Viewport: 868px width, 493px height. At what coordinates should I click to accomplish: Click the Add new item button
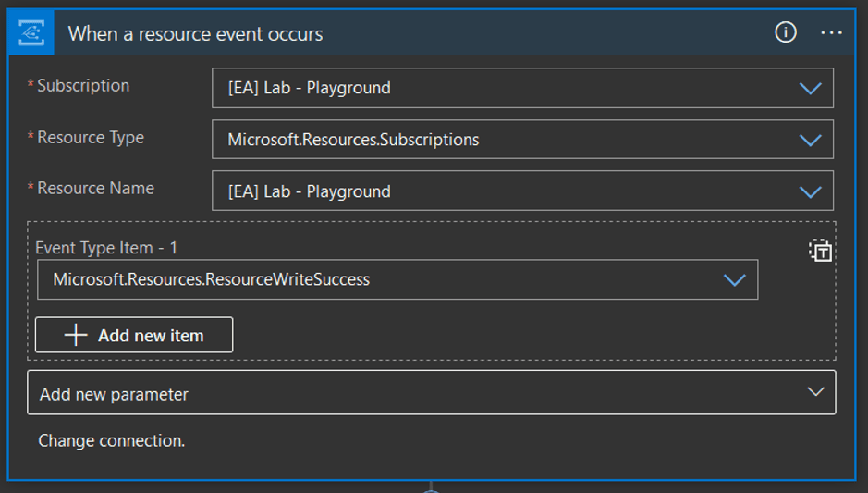tap(134, 335)
